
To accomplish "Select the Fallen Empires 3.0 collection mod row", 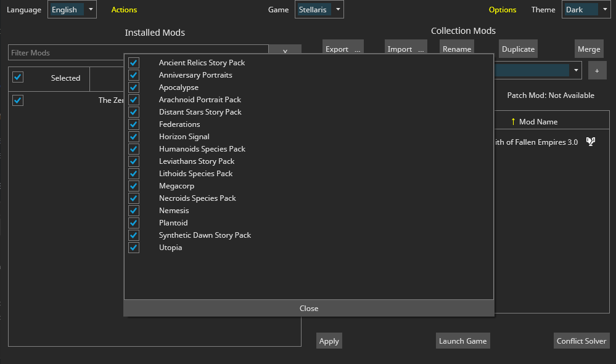I will tap(552, 142).
